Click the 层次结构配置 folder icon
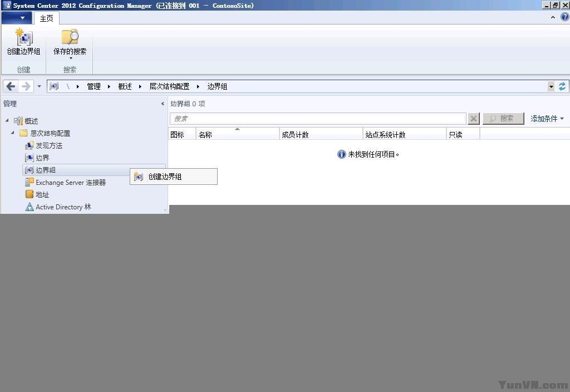The image size is (570, 392). pos(23,133)
